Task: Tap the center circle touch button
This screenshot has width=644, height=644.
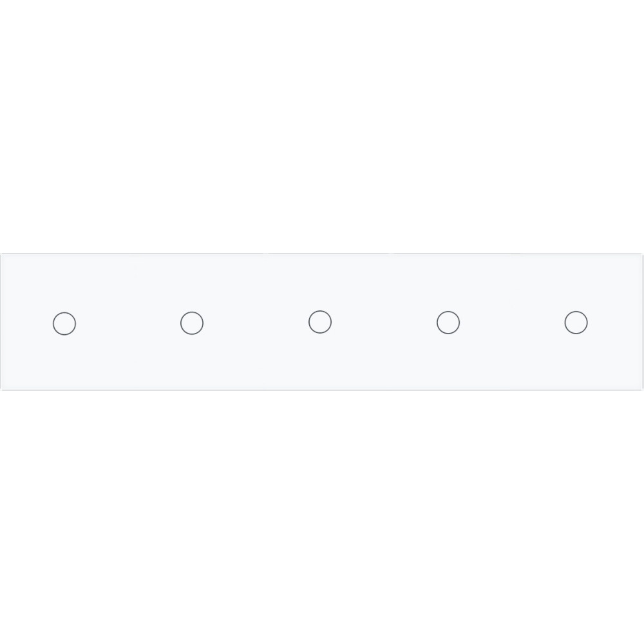Action: (320, 322)
